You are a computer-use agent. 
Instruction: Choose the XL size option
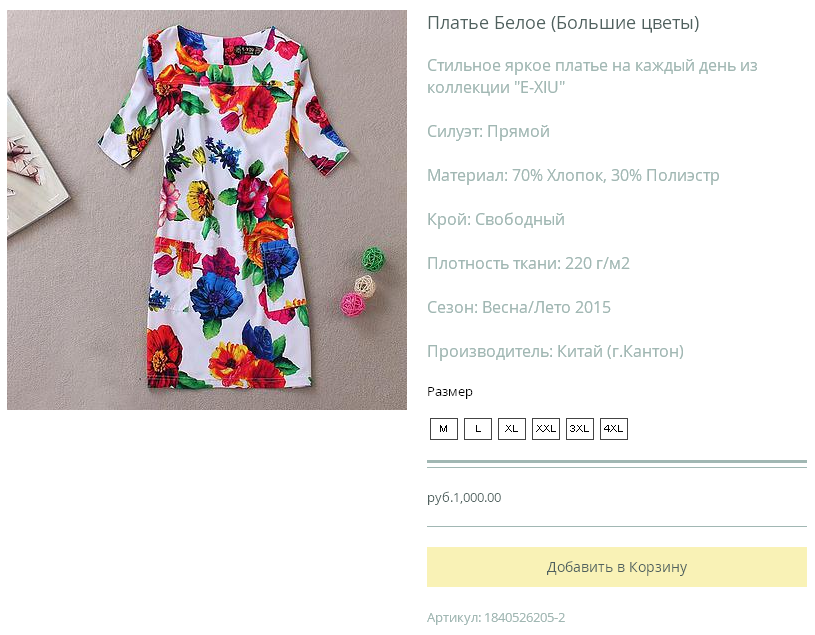click(x=512, y=429)
